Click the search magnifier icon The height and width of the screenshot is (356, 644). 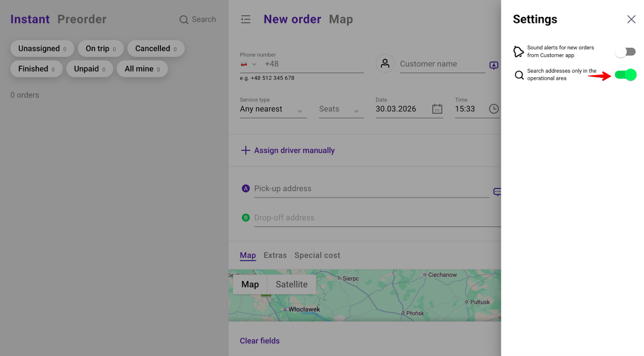[184, 20]
